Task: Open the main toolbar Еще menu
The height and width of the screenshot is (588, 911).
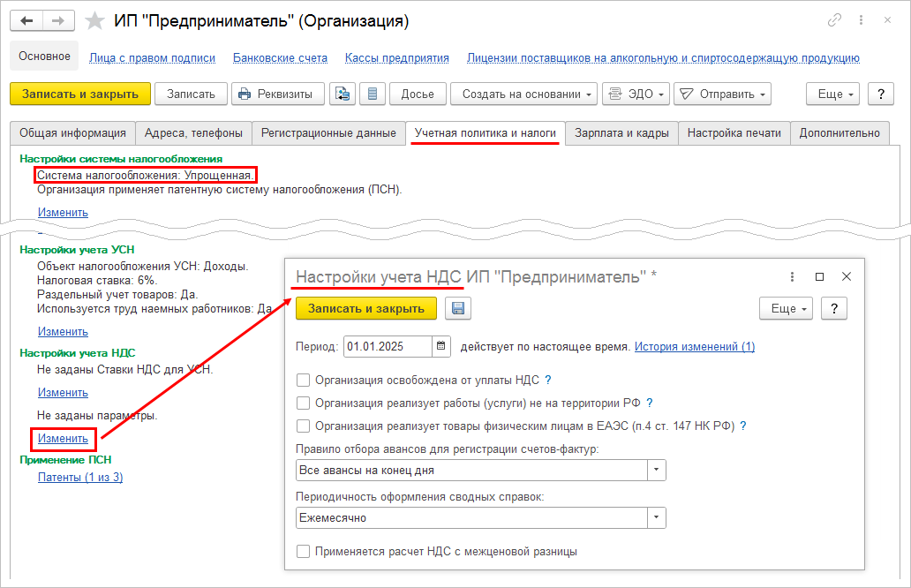Action: (832, 94)
